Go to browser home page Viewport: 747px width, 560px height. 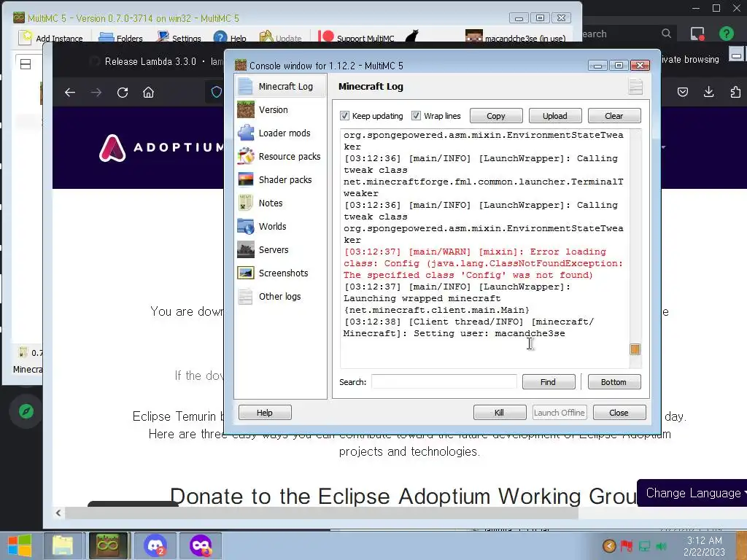click(149, 93)
